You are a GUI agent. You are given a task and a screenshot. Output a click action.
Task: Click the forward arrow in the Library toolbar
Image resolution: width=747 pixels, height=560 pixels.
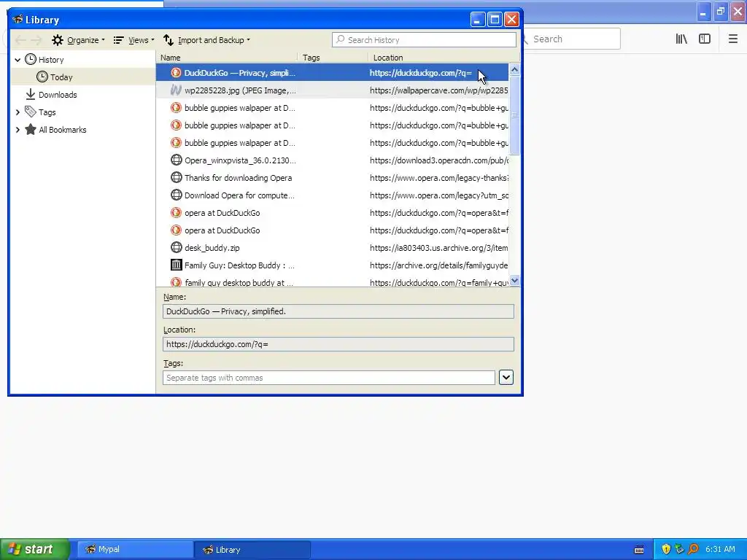coord(36,40)
